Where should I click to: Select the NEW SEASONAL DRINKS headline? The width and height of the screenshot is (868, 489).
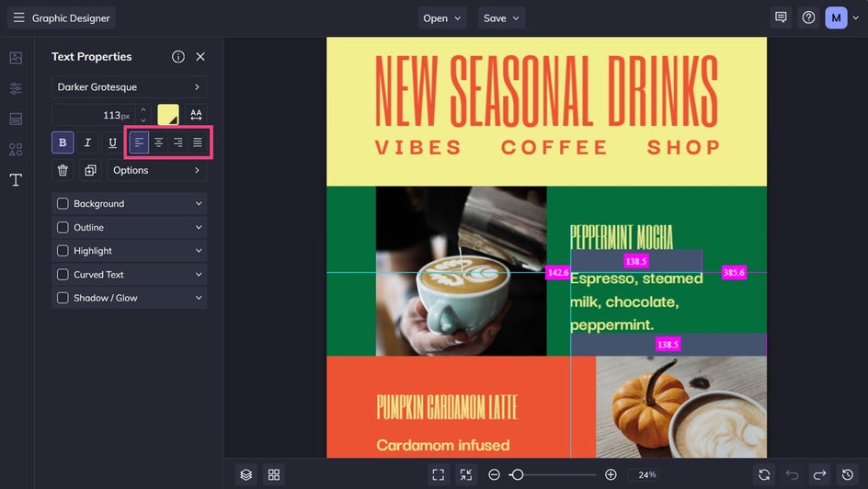tap(546, 91)
